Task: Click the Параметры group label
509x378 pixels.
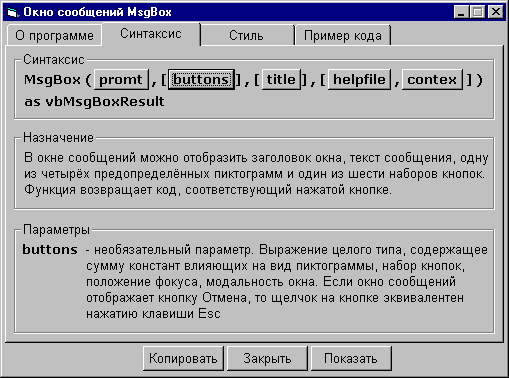Action: (x=56, y=230)
